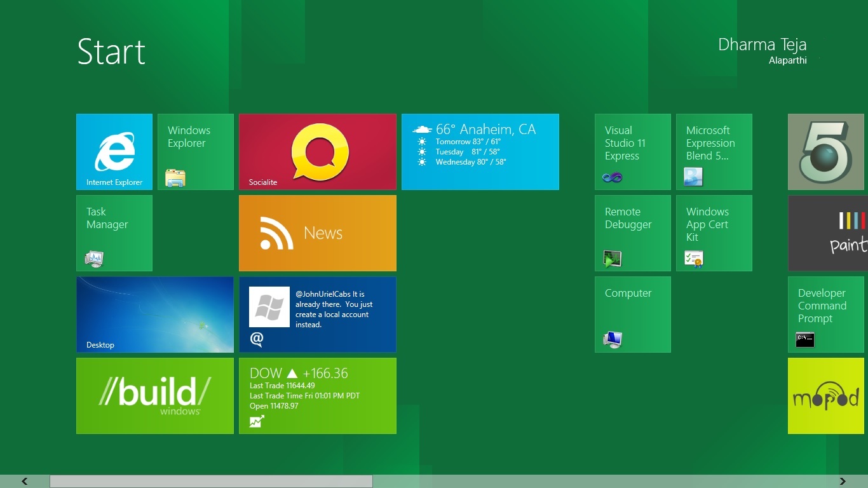Click the horizontal scrollbar at the bottom
This screenshot has height=488, width=868.
pyautogui.click(x=213, y=481)
